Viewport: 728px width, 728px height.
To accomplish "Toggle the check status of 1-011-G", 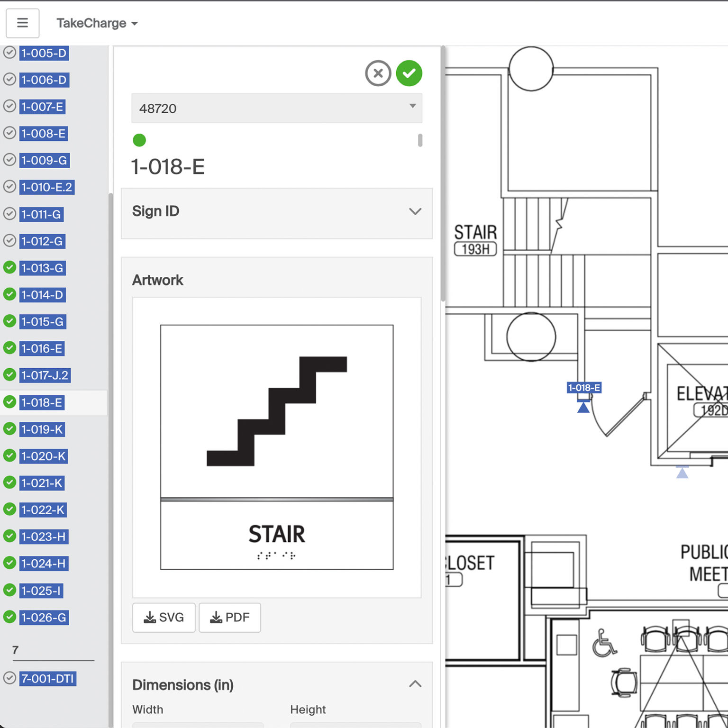I will [x=9, y=214].
